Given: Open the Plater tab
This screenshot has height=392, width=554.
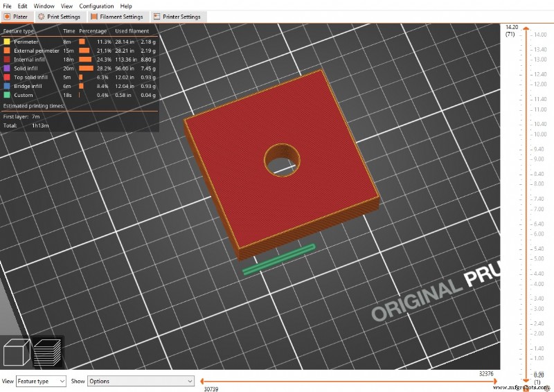Looking at the screenshot, I should click(x=16, y=17).
